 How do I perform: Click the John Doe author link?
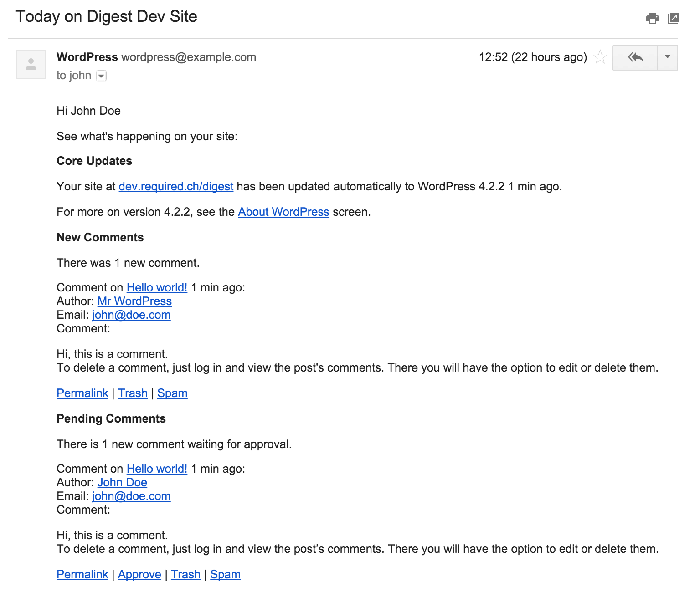(x=122, y=483)
